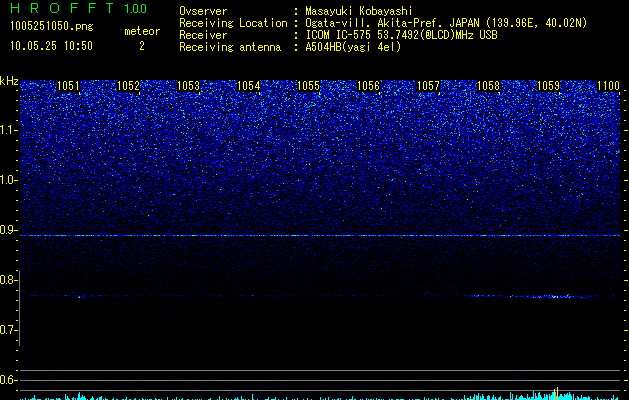Image resolution: width=629 pixels, height=400 pixels.
Task: Click the 1057 time marker
Action: pyautogui.click(x=428, y=86)
